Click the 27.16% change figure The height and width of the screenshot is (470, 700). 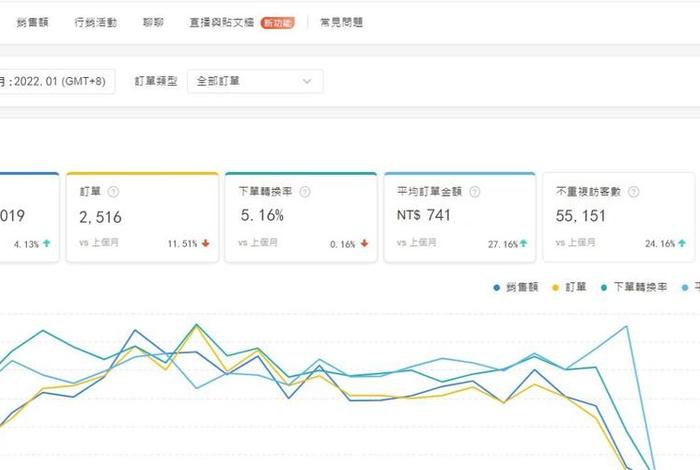coord(503,244)
